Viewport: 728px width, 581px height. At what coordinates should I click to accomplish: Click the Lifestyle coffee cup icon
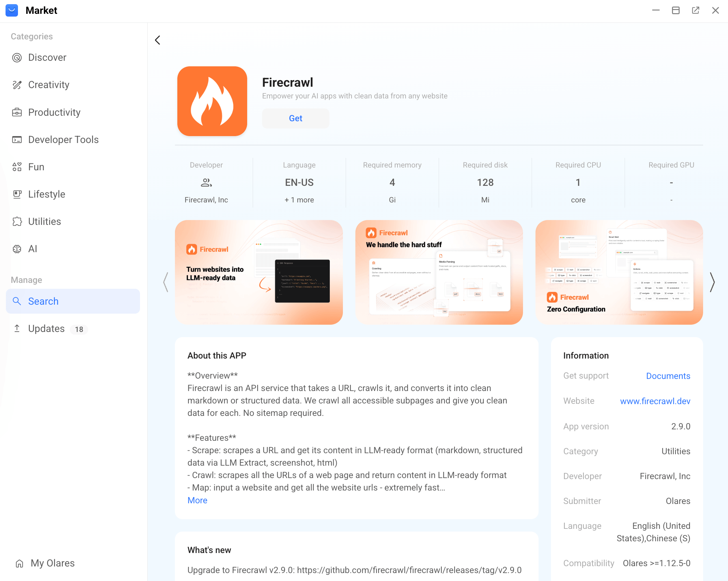click(x=17, y=194)
